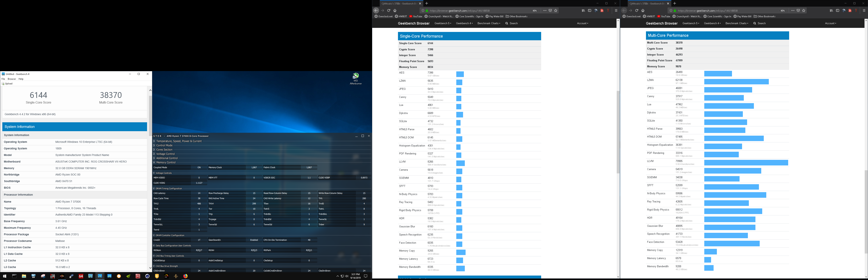The image size is (868, 280).
Task: Reload page in left Firefox window
Action: 388,10
